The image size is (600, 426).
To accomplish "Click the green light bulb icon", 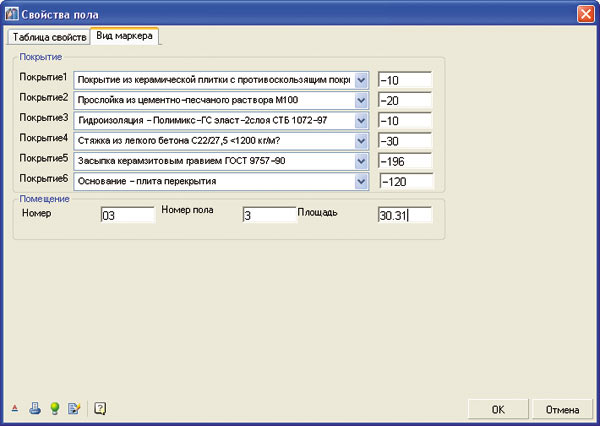I will click(x=55, y=408).
